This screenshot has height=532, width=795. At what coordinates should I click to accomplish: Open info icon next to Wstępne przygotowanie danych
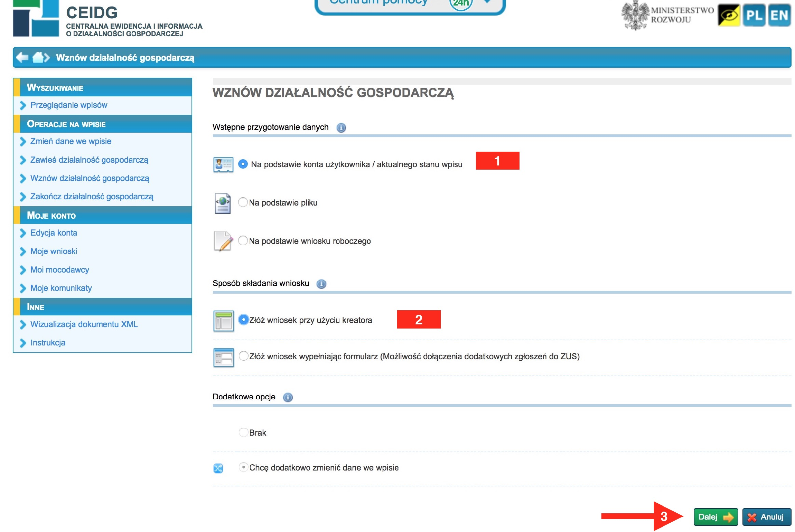[341, 128]
